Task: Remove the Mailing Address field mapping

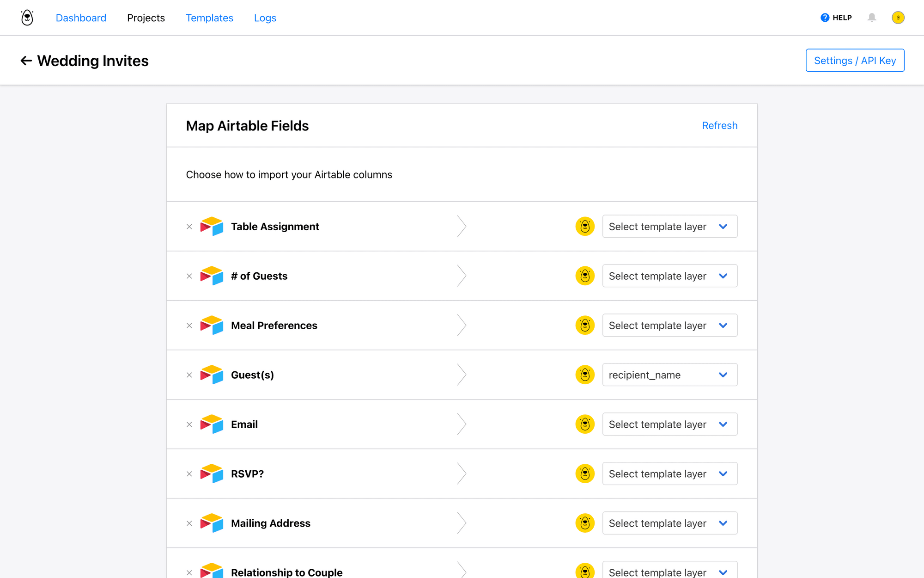Action: click(x=189, y=523)
